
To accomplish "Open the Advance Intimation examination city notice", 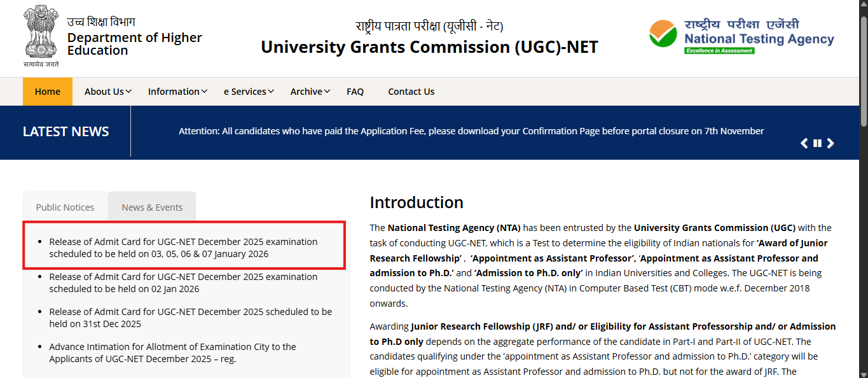I will (172, 353).
